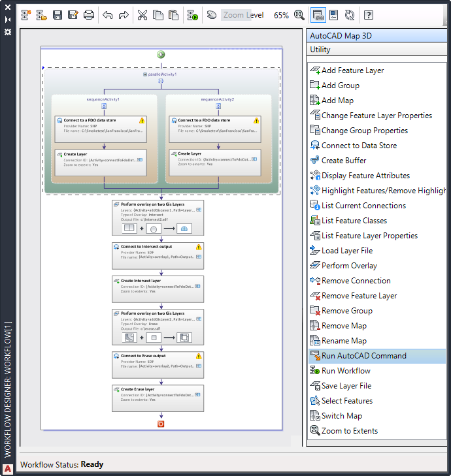Open palette properties gear menu
The image size is (451, 476).
point(8,32)
